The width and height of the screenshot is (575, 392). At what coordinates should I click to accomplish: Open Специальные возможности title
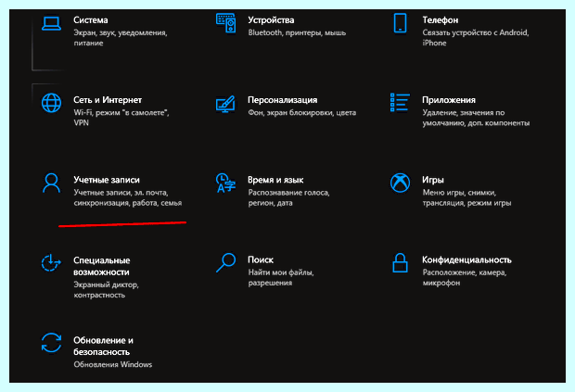coord(102,266)
